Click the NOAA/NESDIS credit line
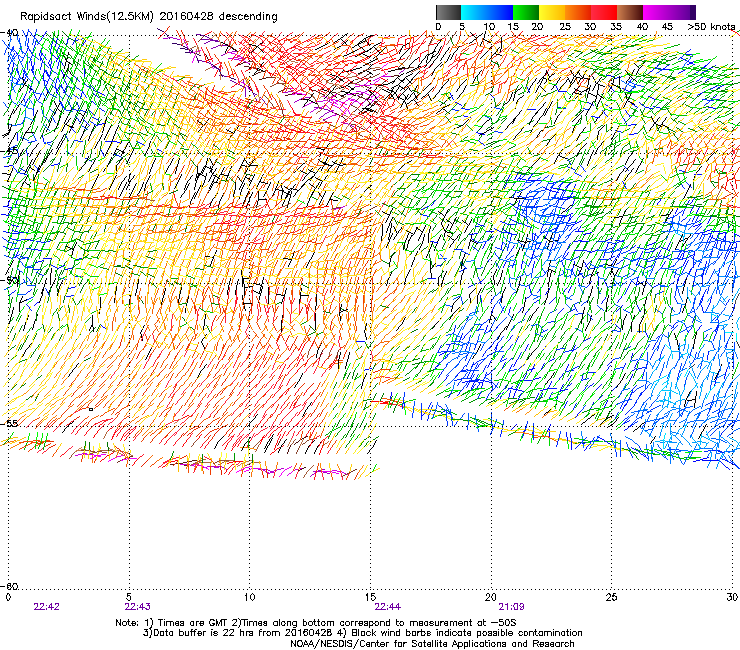This screenshot has width=740, height=650. (x=432, y=644)
